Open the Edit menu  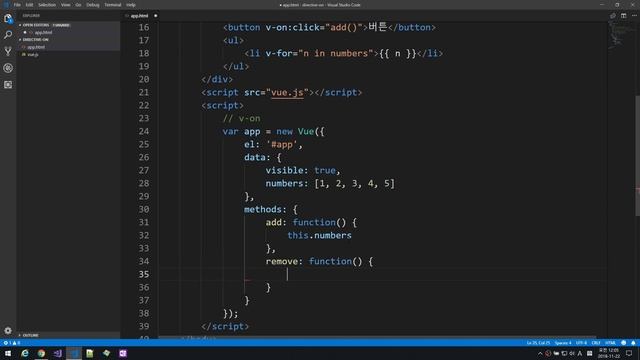tap(29, 5)
